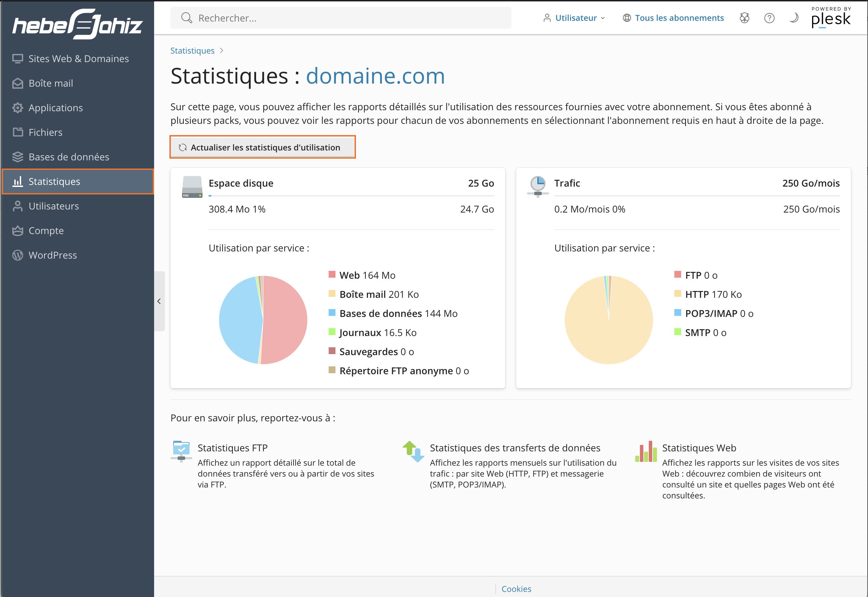Click the user silhouette icon in header

(547, 18)
